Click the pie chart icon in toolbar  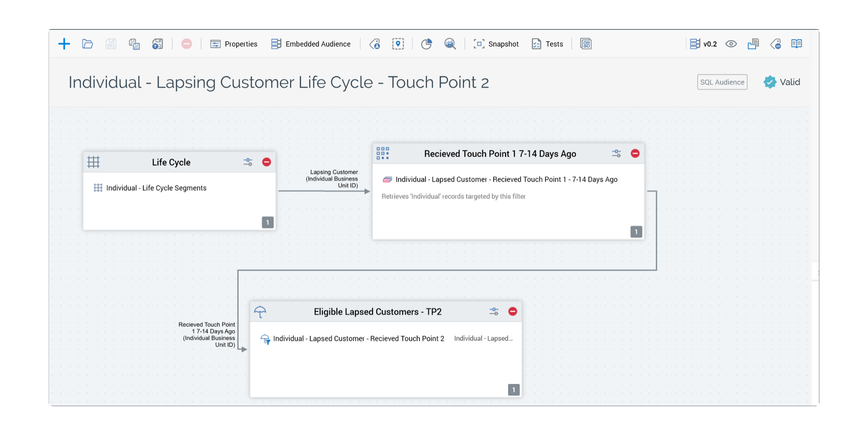[x=426, y=44]
